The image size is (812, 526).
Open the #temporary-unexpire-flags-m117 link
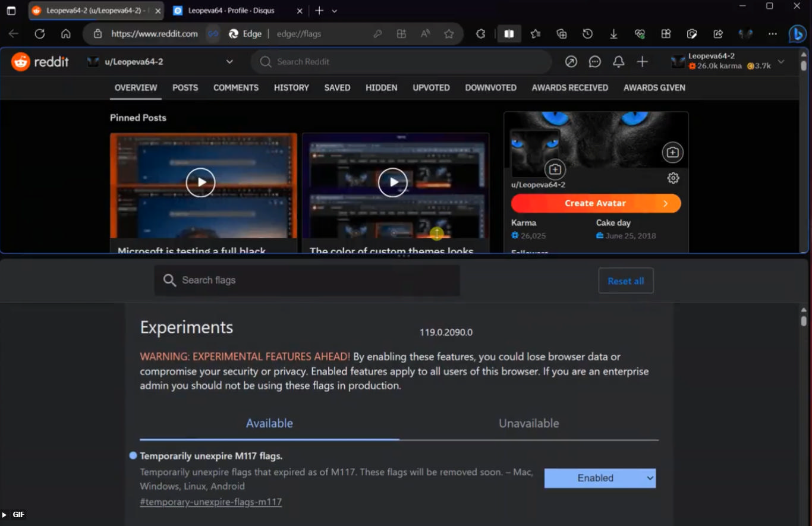pos(210,502)
